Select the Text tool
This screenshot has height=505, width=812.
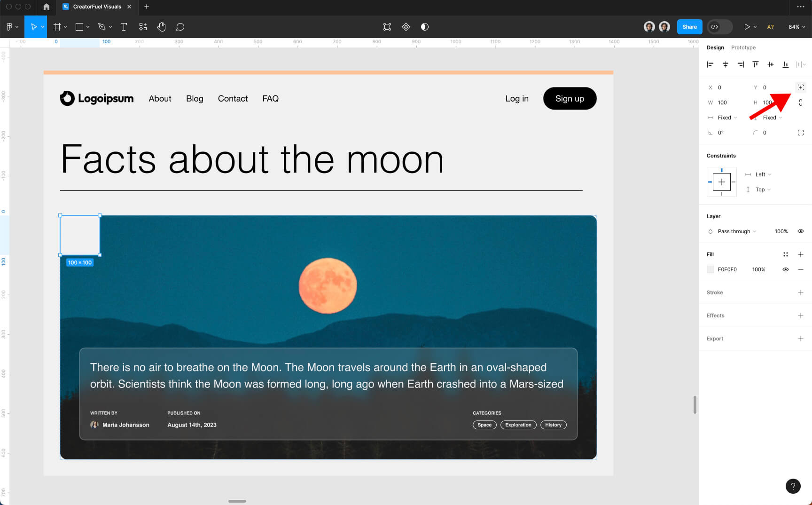[x=124, y=27]
